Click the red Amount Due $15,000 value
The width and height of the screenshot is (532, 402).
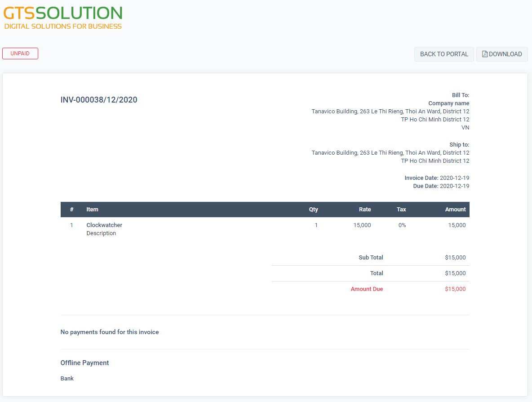(455, 289)
